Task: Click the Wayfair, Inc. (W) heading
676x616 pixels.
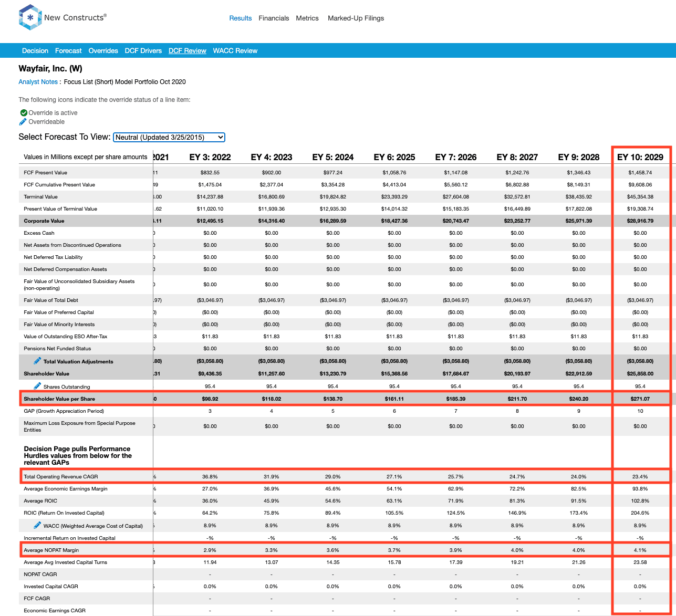Action: coord(50,68)
